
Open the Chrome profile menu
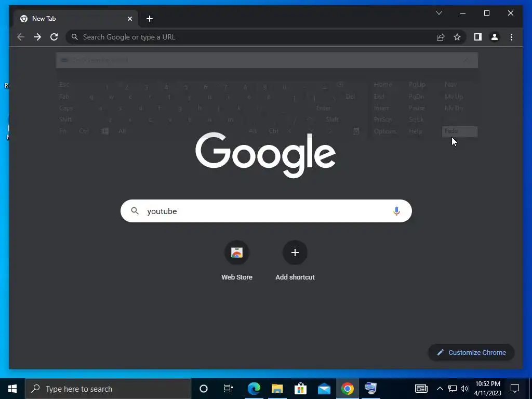coord(495,37)
